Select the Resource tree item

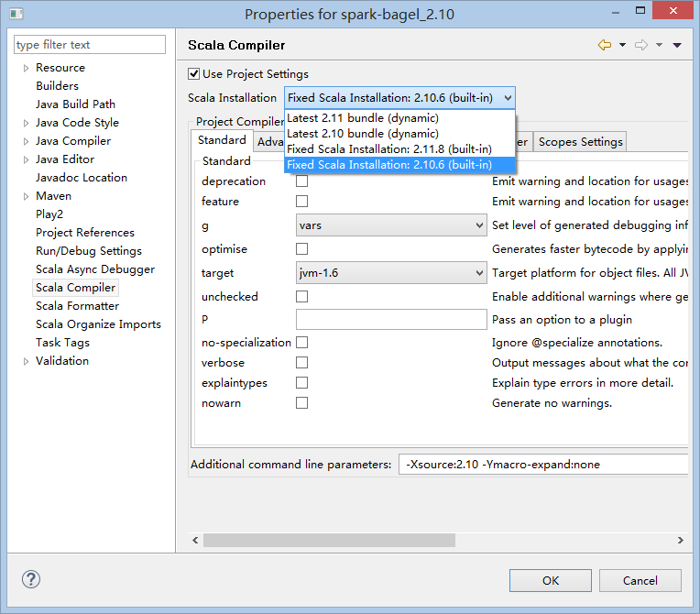tap(60, 68)
